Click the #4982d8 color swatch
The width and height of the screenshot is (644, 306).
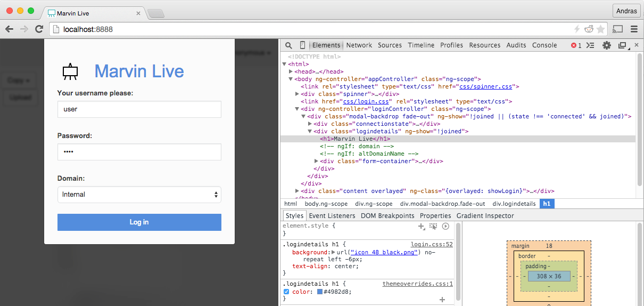pyautogui.click(x=320, y=292)
